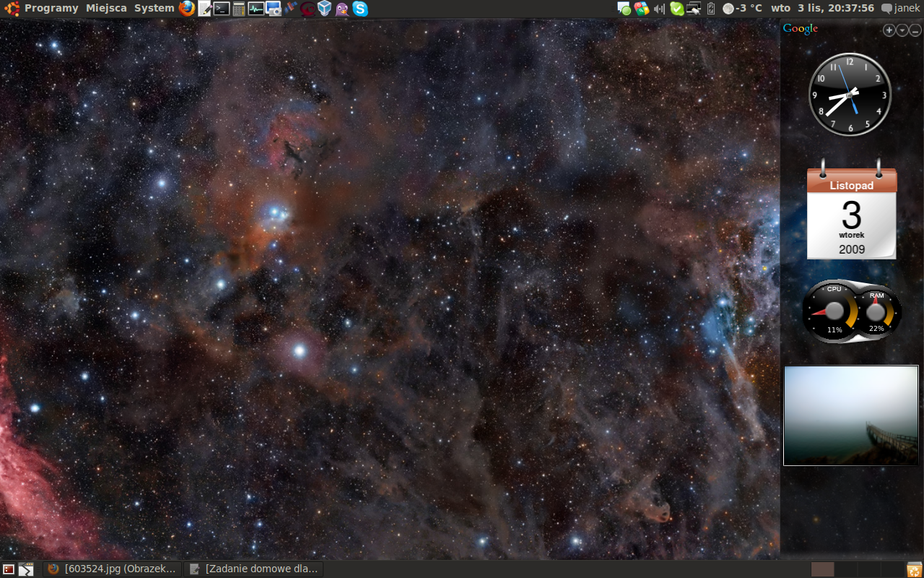Open the calculator launcher
The image size is (924, 578).
click(x=239, y=9)
